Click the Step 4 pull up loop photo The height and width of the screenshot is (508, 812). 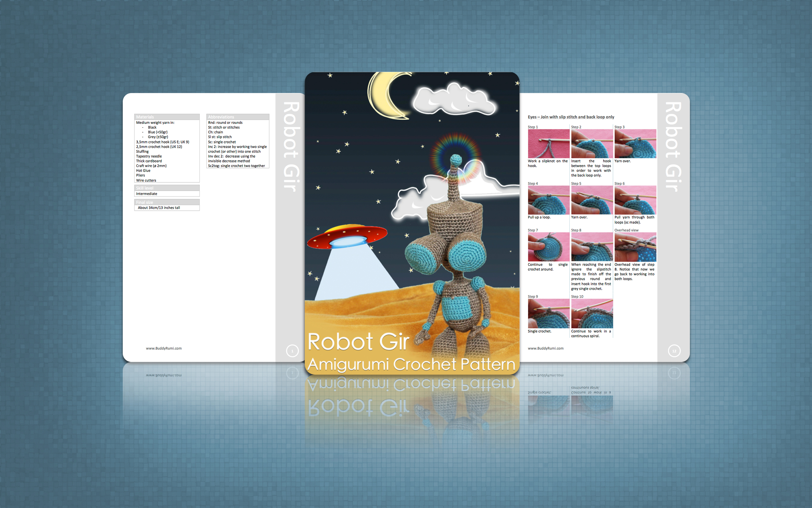coord(549,200)
